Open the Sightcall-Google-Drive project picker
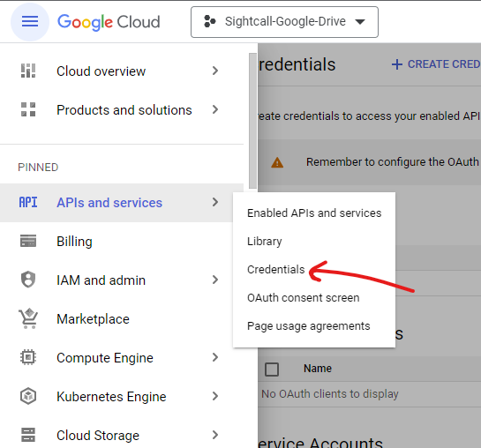This screenshot has width=481, height=448. (x=284, y=22)
